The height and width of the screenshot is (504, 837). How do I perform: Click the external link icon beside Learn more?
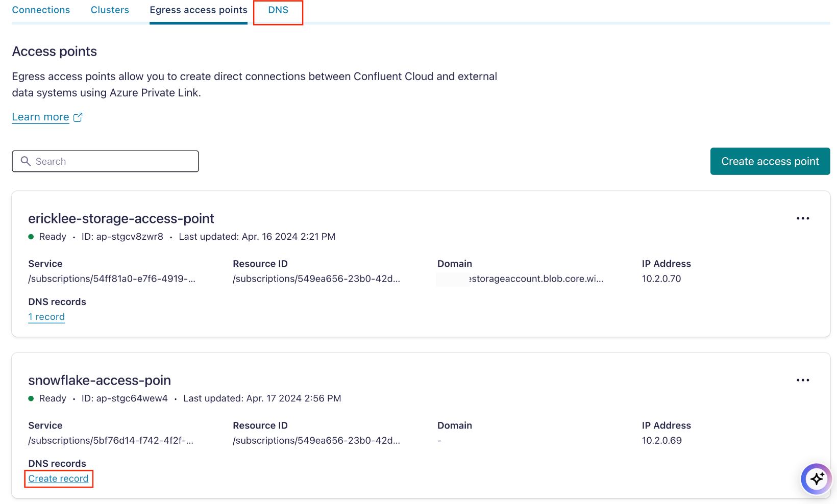pyautogui.click(x=78, y=117)
